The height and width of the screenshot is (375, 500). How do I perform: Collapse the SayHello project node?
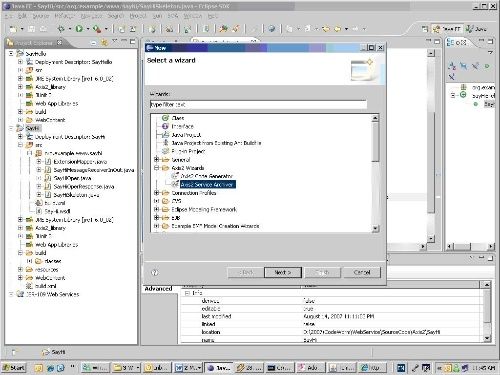tap(11, 53)
